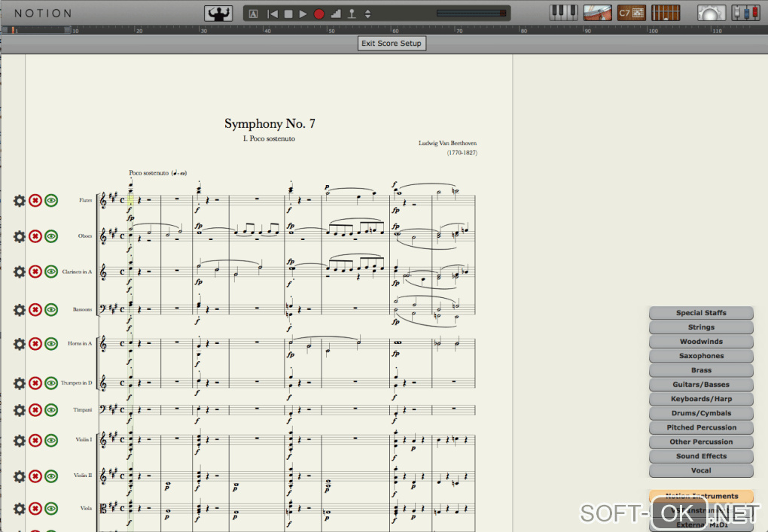Show Pitched Percussion instruments

(701, 427)
